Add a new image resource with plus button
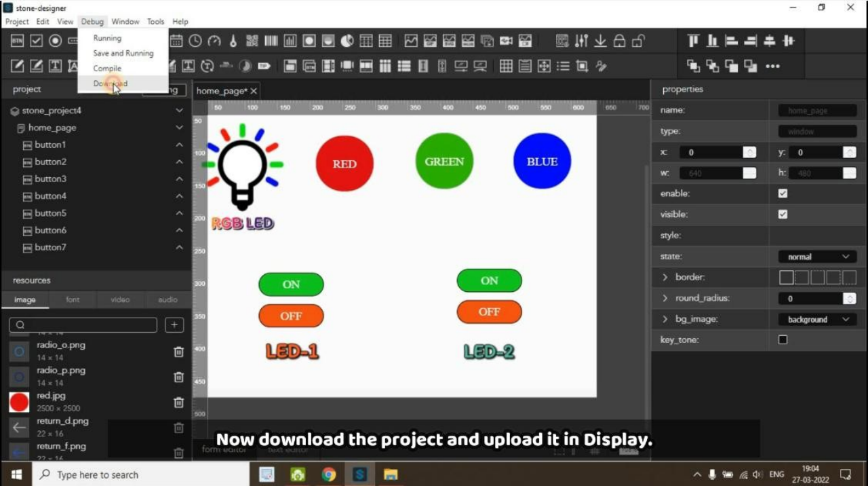 point(174,325)
